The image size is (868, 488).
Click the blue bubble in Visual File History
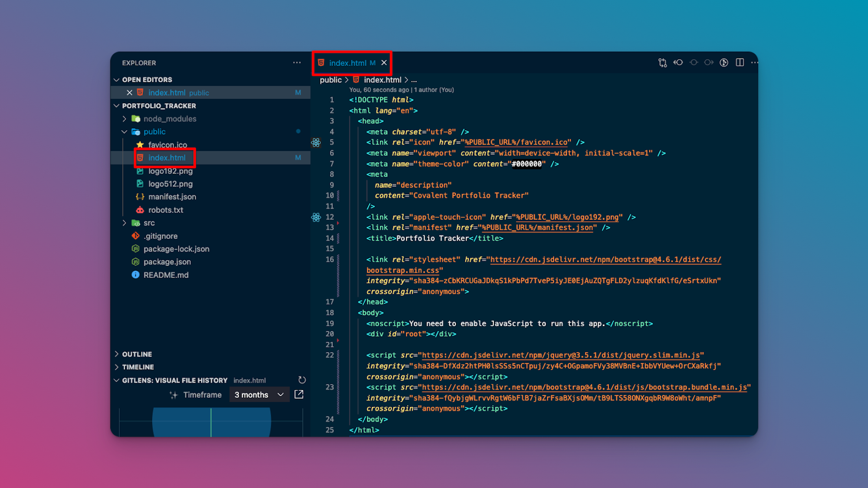[x=211, y=422]
